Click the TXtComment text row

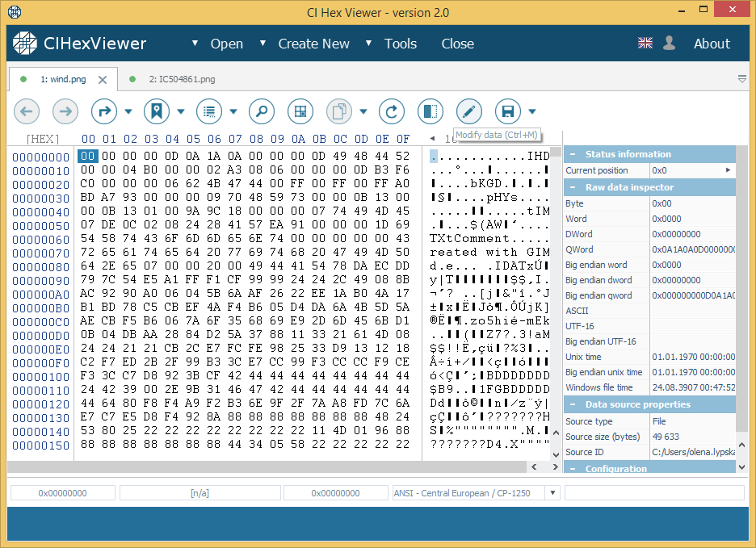coord(489,239)
